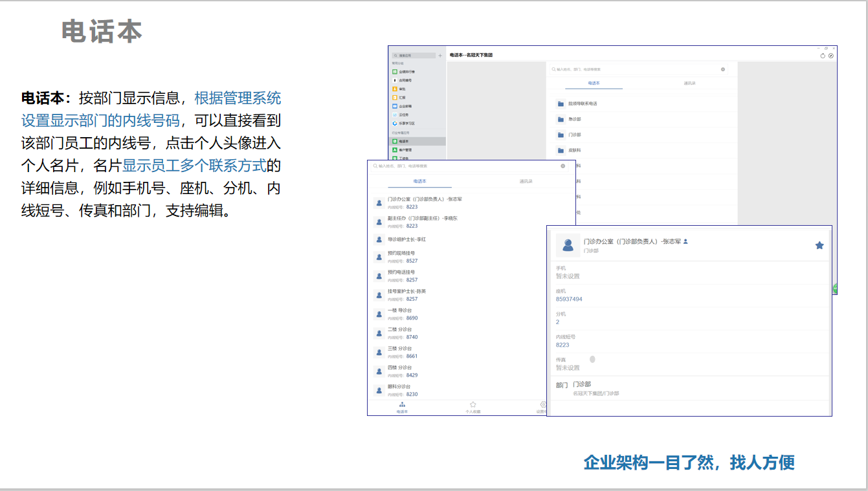Click the avatar of 副主任办 李晓东
The image size is (868, 491).
click(x=379, y=222)
